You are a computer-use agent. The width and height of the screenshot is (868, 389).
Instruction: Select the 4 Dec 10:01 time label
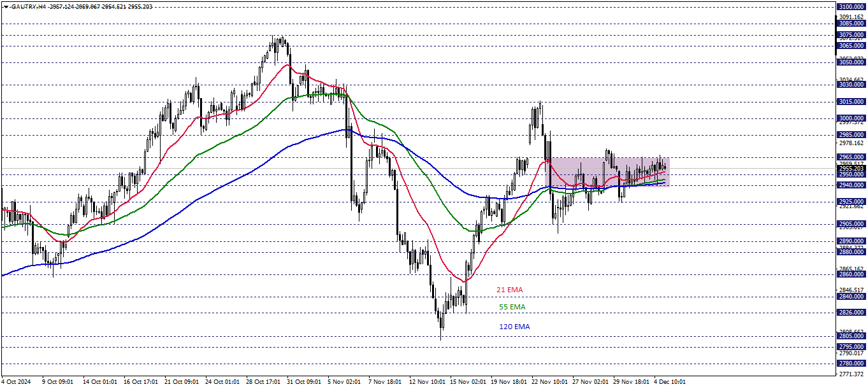tap(670, 382)
